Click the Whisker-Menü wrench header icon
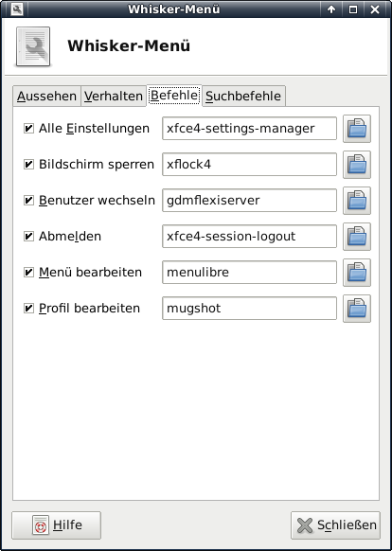This screenshot has width=392, height=551. pyautogui.click(x=33, y=46)
